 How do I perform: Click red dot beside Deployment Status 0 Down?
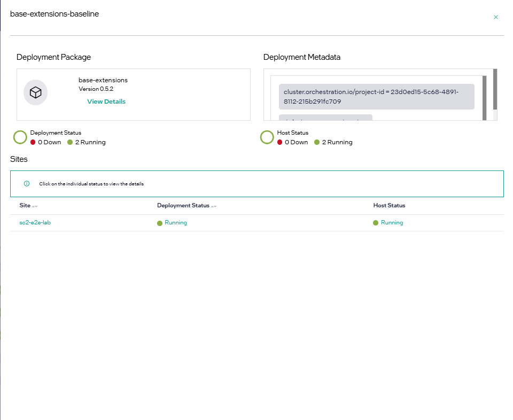tap(33, 143)
